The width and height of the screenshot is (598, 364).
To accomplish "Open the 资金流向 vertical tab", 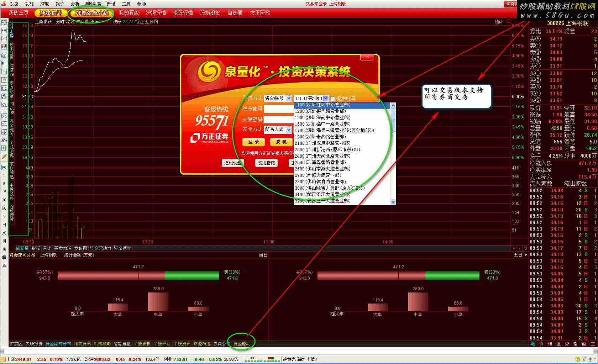I will coord(12,128).
